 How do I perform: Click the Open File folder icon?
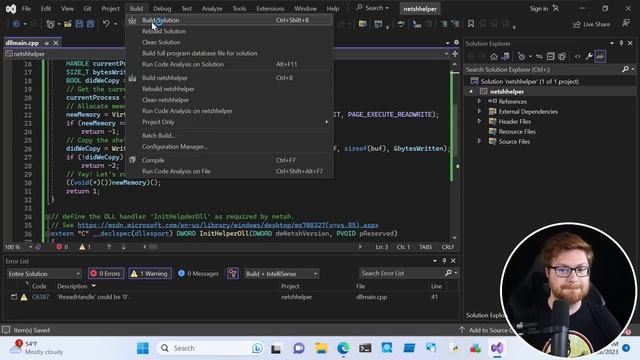68,24
